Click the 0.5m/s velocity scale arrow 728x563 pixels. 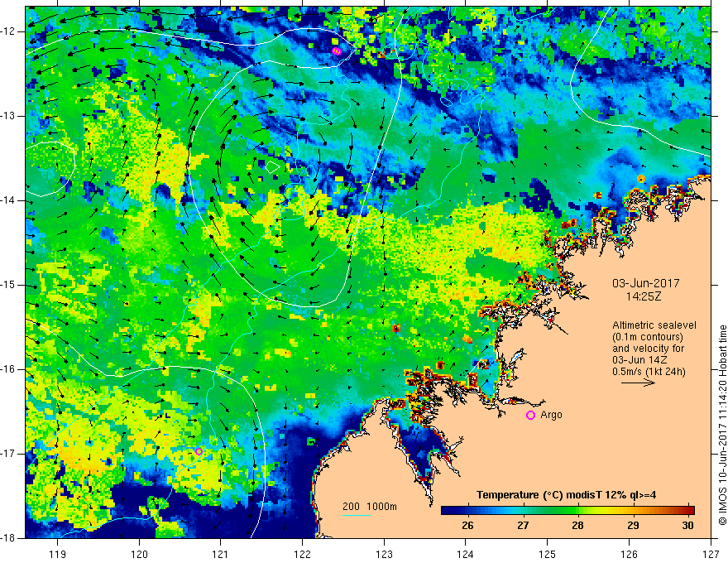coord(638,383)
